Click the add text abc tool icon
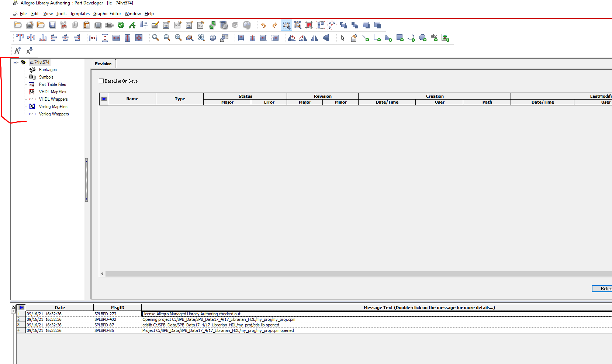The height and width of the screenshot is (364, 612). [x=434, y=38]
